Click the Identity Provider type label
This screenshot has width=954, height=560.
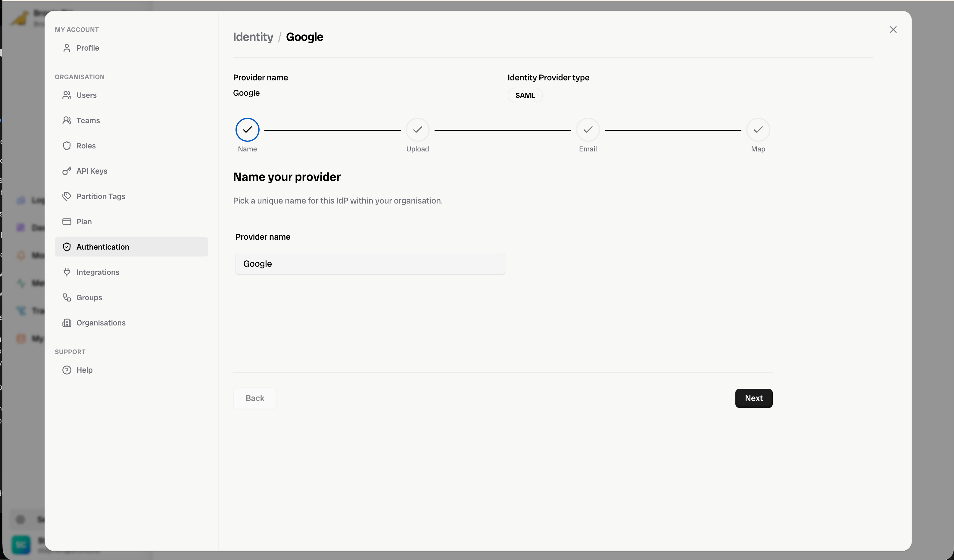[x=548, y=78]
